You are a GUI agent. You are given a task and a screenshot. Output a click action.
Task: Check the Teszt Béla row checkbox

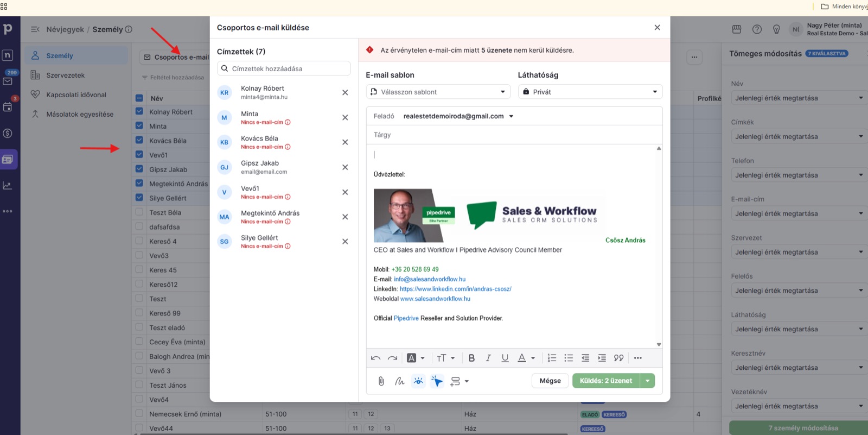(139, 212)
